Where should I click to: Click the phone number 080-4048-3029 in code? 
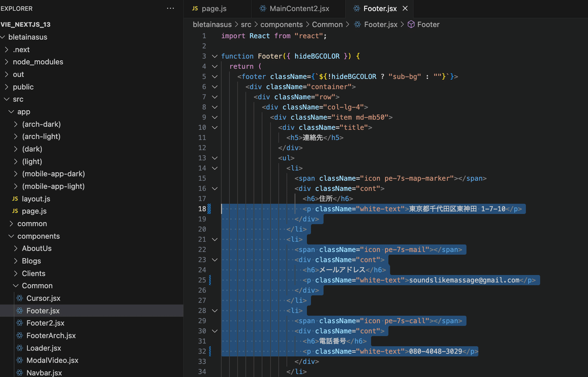point(436,352)
